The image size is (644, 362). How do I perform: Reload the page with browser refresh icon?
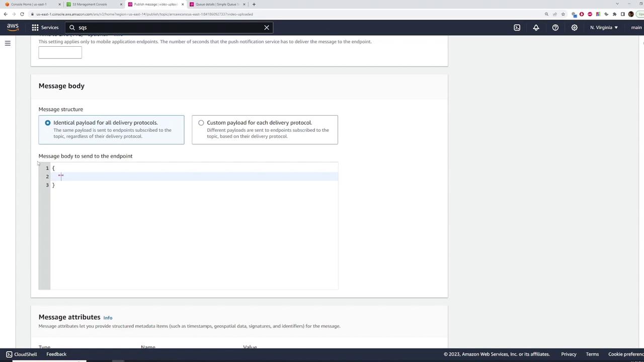pyautogui.click(x=22, y=14)
